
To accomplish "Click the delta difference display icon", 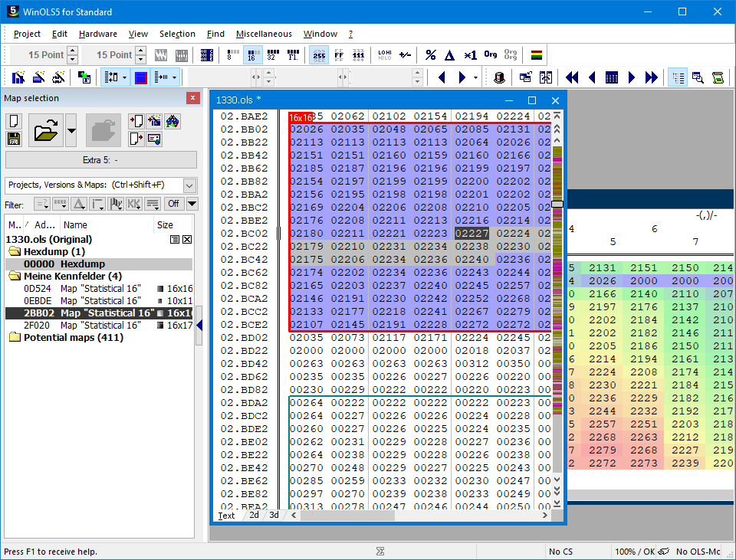I will 450,55.
